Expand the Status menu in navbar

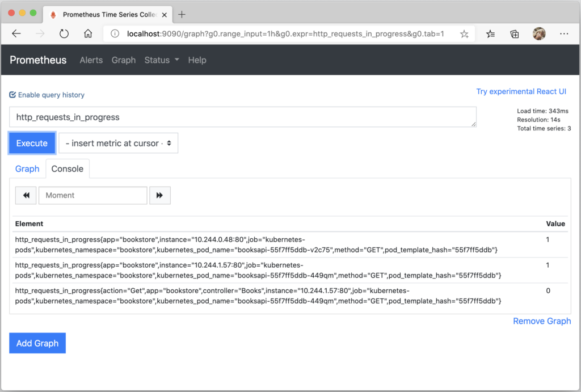(162, 60)
